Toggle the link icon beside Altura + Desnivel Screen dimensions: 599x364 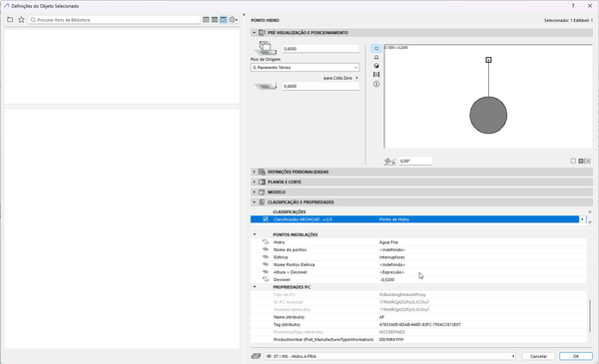266,272
